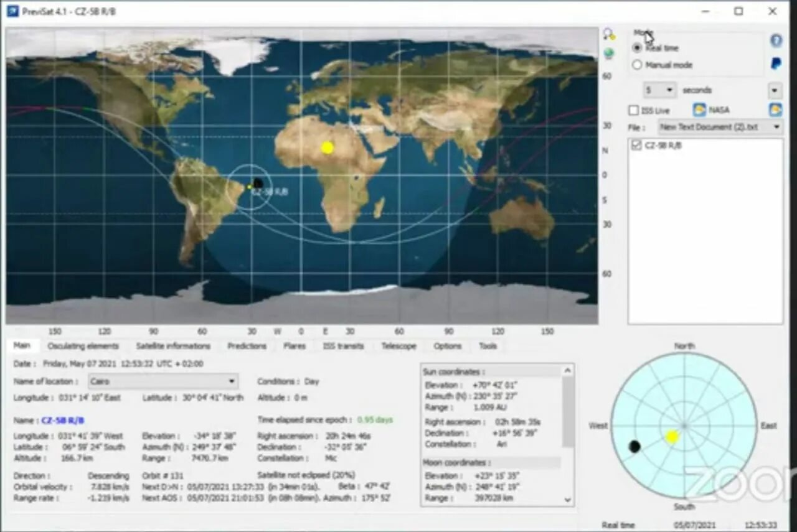The height and width of the screenshot is (532, 797).
Task: Maximize the PreviSat window
Action: 738,11
